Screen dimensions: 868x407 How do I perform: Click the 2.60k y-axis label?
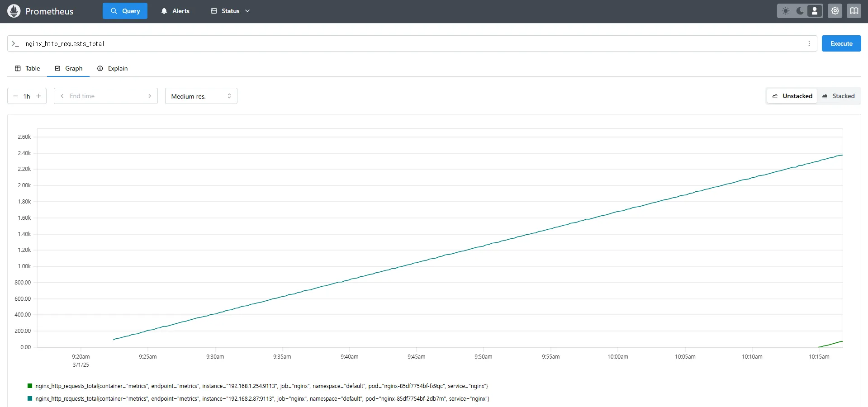coord(24,137)
